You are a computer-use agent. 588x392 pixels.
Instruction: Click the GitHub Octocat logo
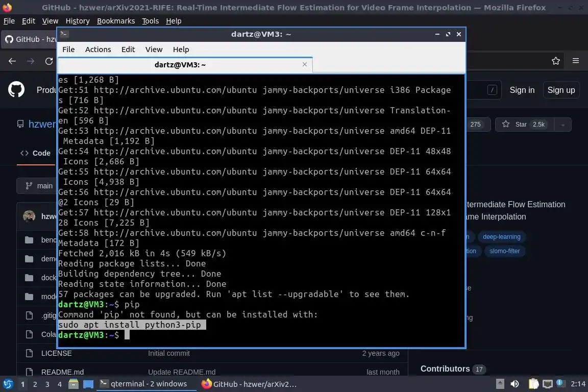pos(16,90)
